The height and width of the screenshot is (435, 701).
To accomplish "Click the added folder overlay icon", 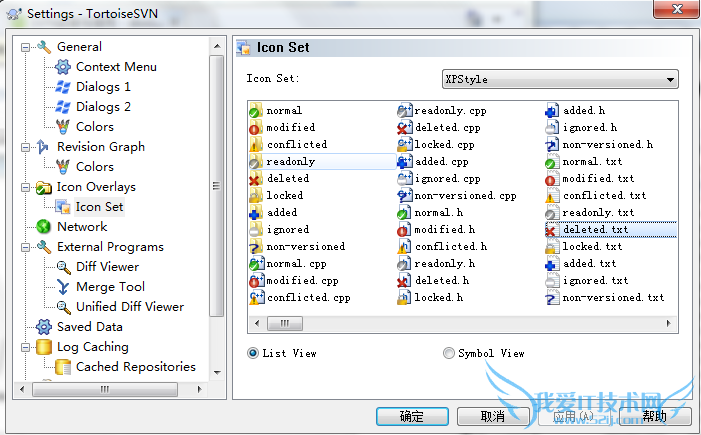I will pos(255,212).
